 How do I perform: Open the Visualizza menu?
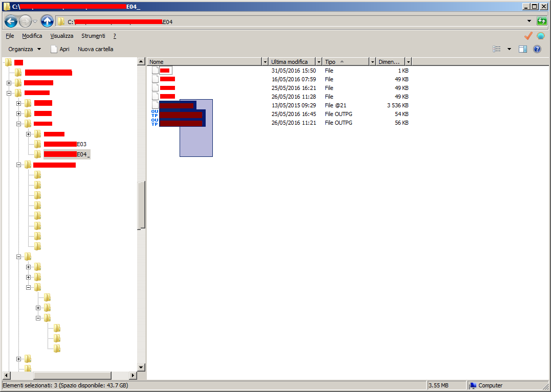(x=62, y=36)
